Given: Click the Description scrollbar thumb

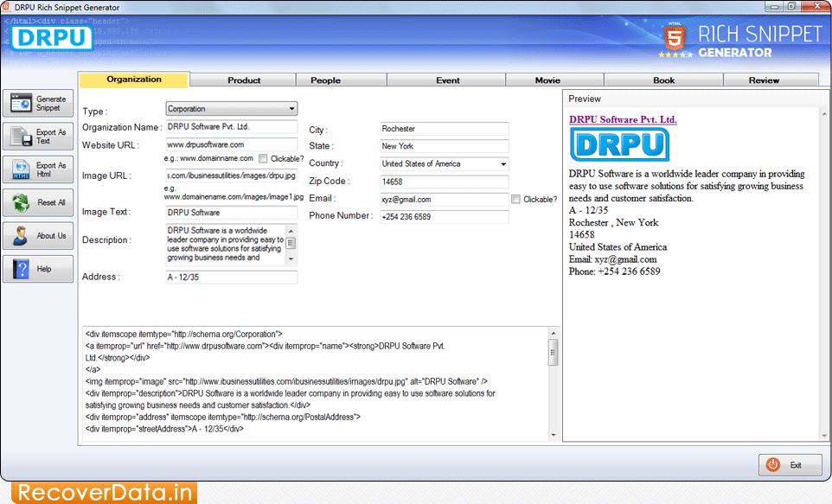Looking at the screenshot, I should [291, 243].
